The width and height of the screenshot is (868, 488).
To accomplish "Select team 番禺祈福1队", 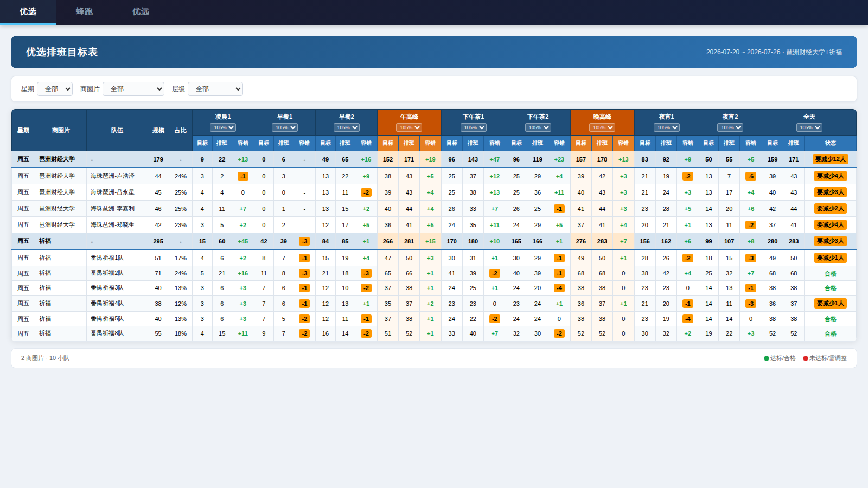I will pyautogui.click(x=107, y=258).
